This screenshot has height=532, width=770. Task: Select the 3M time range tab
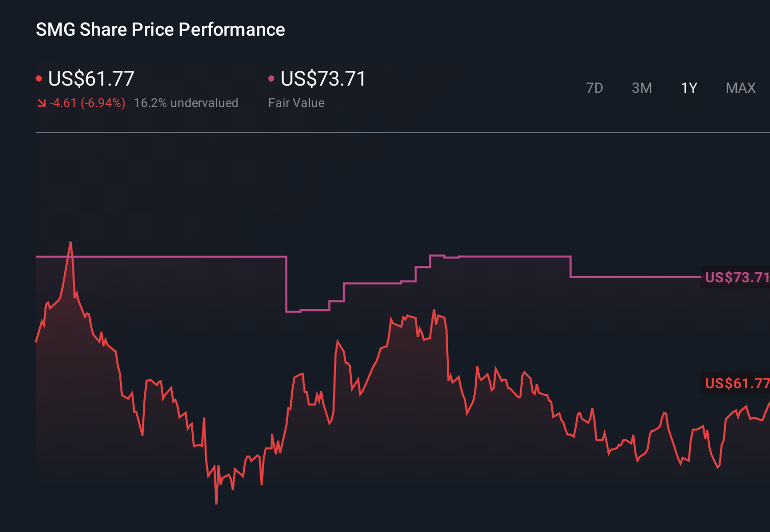coord(641,88)
